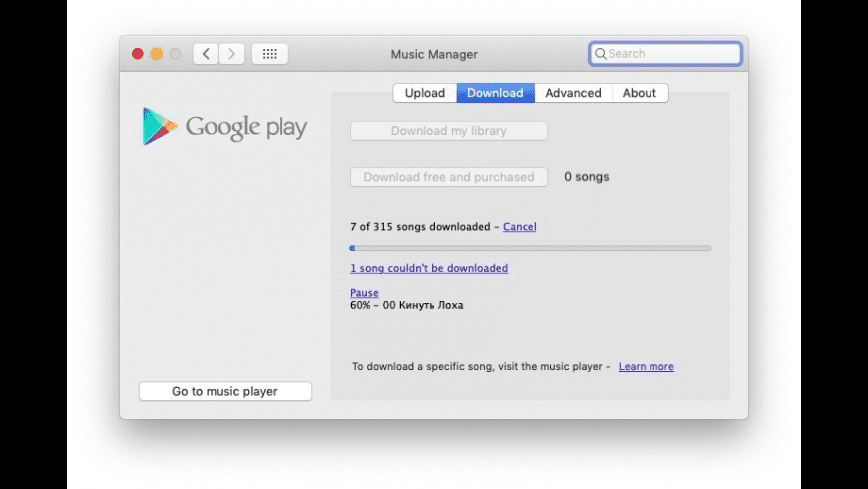Click the magnifying glass search icon
The image size is (868, 489).
600,54
